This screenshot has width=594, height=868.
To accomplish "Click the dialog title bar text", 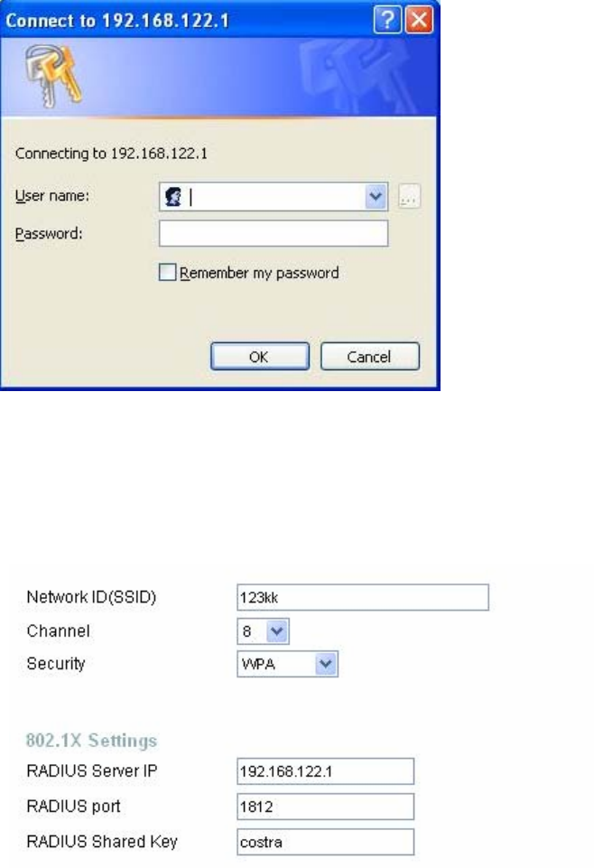I will click(x=117, y=21).
